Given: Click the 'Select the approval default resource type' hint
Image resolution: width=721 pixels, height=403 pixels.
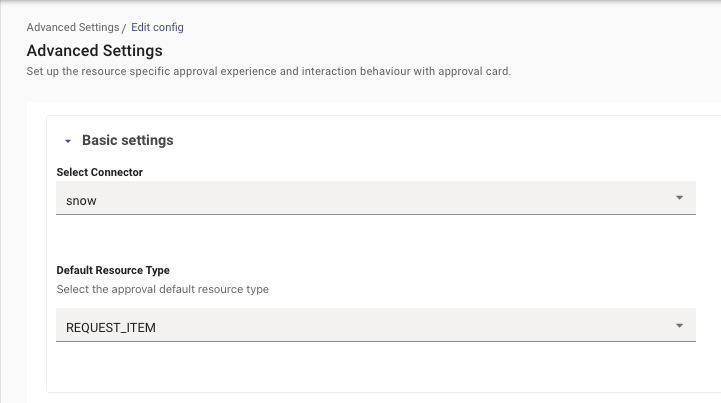Looking at the screenshot, I should point(163,289).
